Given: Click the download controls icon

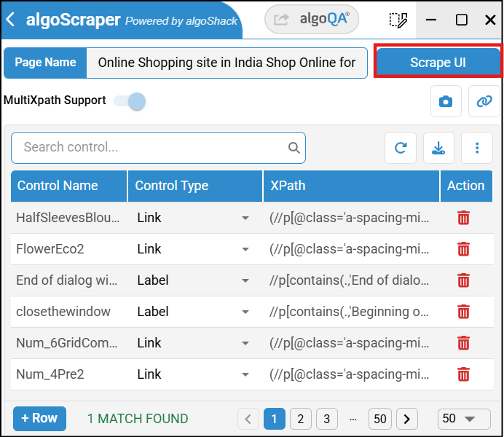Looking at the screenshot, I should point(438,148).
